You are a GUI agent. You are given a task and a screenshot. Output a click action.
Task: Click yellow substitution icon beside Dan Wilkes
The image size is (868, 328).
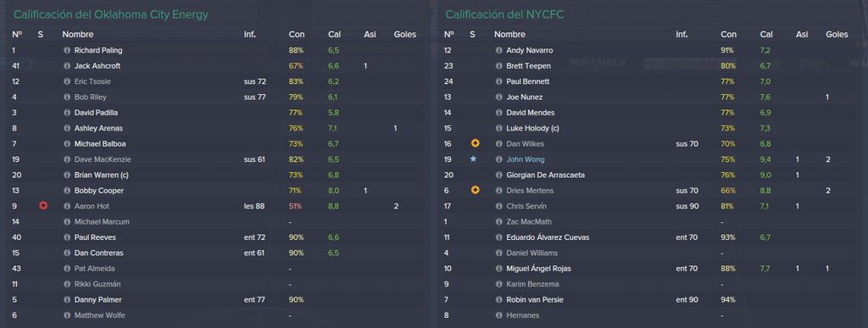(x=475, y=143)
